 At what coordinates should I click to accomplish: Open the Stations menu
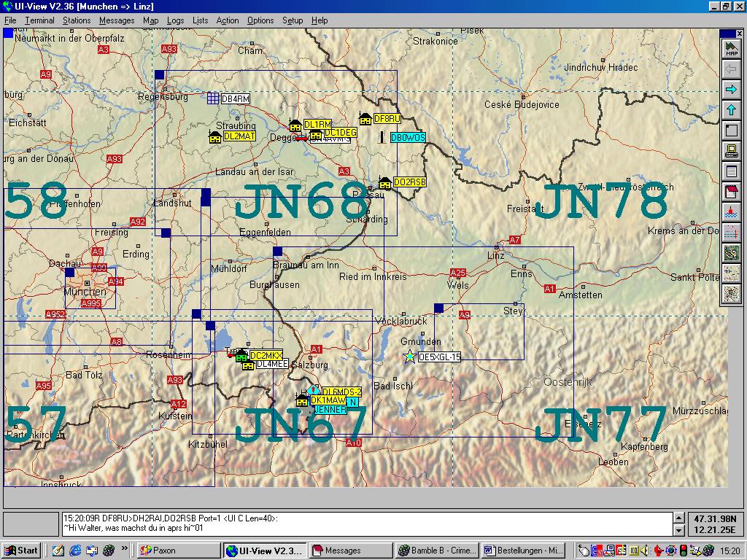[77, 20]
